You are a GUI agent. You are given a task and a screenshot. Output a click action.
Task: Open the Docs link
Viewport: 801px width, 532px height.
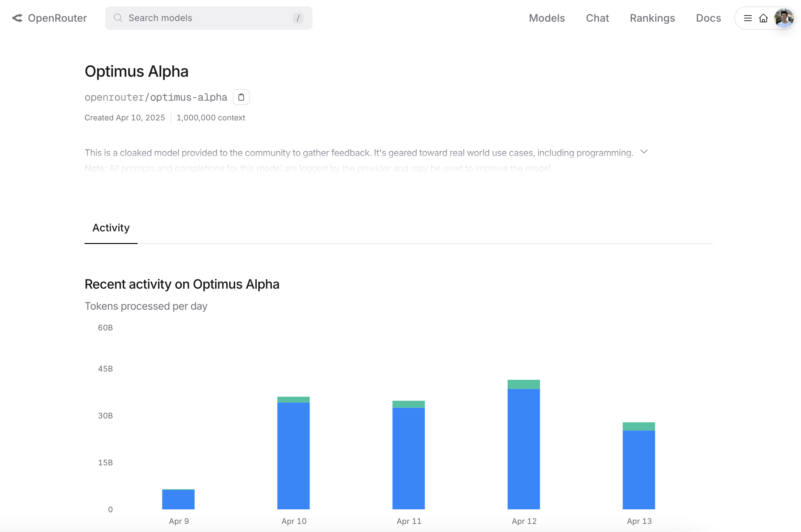coord(708,18)
